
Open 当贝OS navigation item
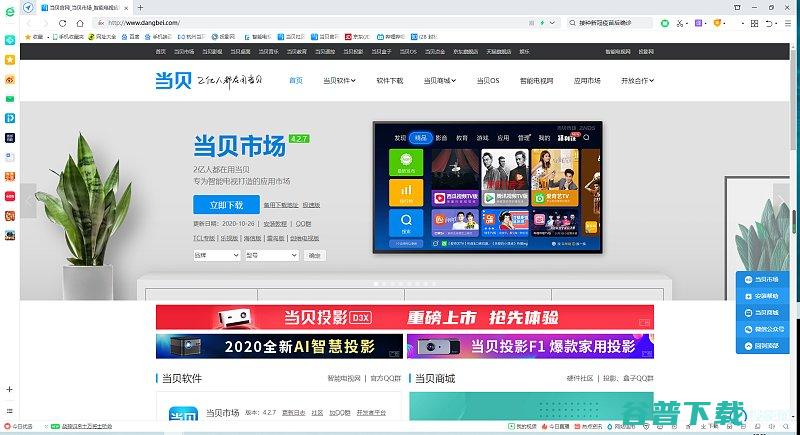click(488, 81)
